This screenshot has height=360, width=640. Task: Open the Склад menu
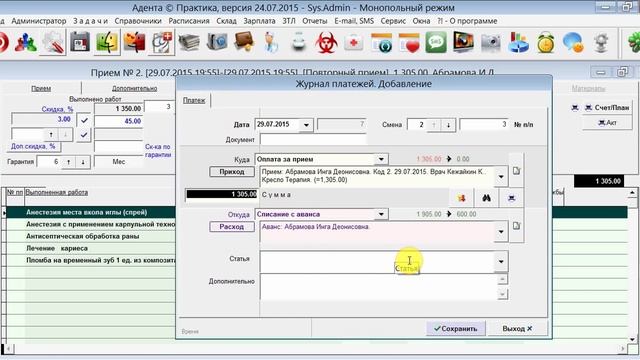coord(227,21)
